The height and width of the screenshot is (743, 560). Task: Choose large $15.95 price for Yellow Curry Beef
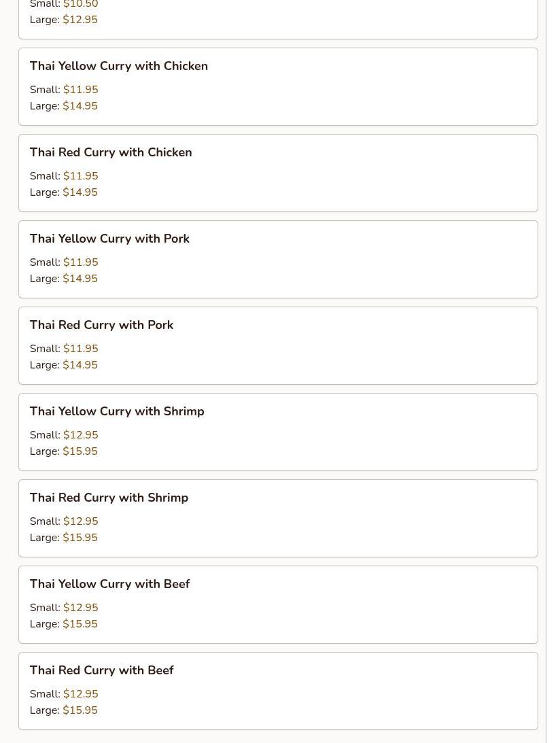80,624
